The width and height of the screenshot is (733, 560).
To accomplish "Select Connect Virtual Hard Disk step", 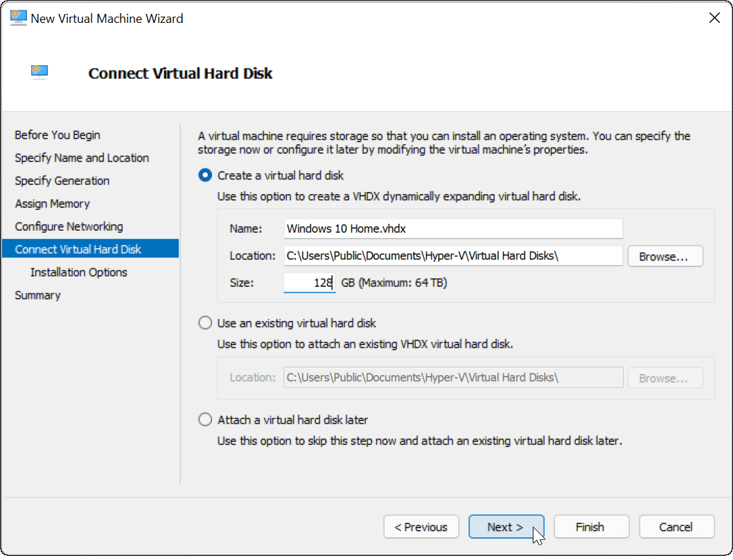I will [x=78, y=250].
